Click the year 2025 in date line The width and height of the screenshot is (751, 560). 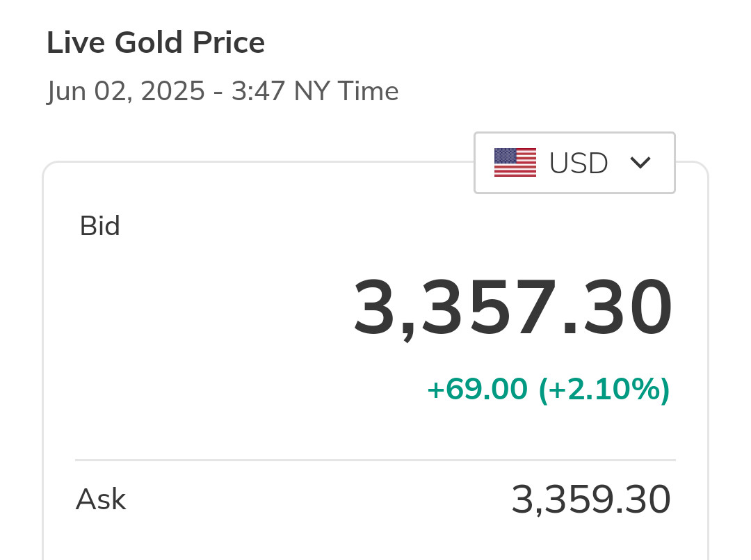click(x=172, y=91)
